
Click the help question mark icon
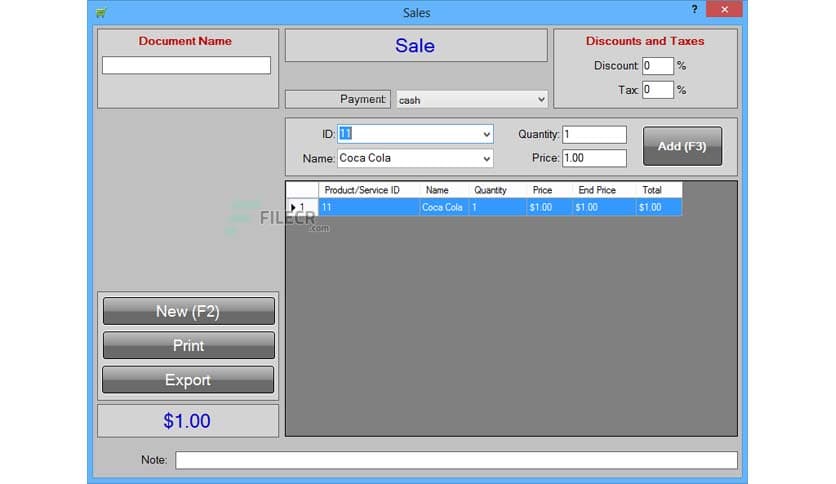(694, 9)
